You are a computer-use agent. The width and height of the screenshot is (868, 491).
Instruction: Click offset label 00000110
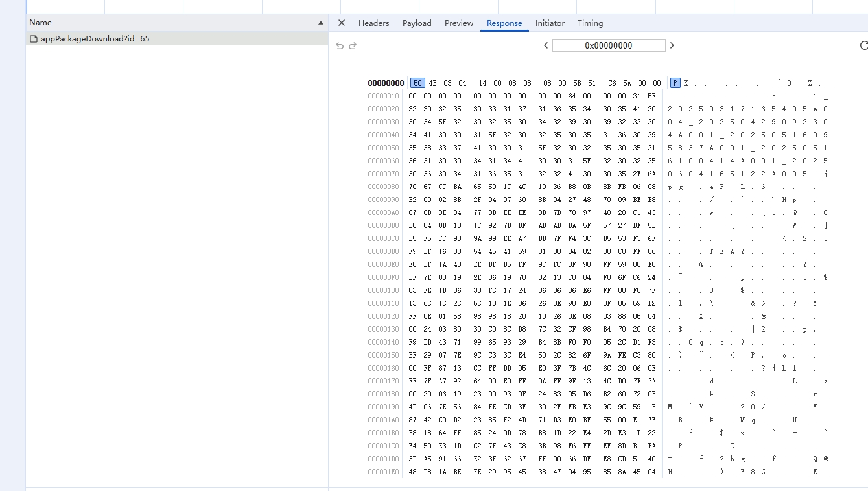click(384, 303)
